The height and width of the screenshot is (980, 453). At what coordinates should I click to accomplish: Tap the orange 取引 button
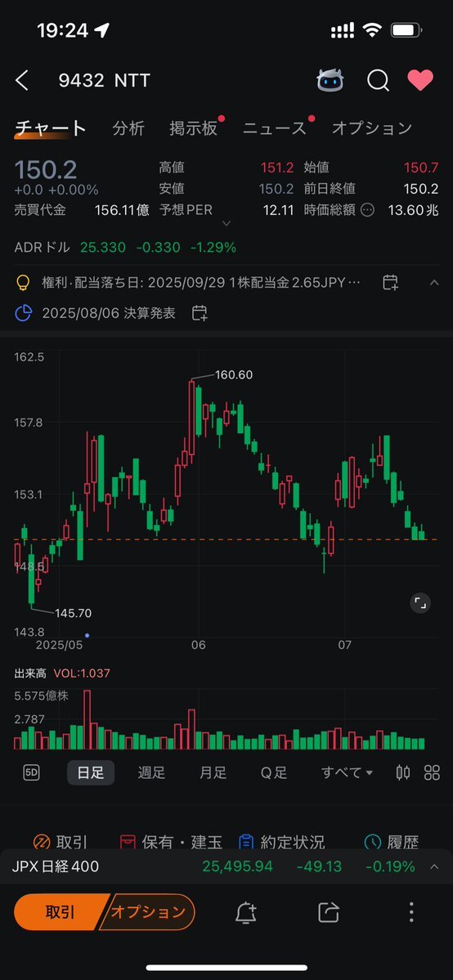tap(60, 912)
